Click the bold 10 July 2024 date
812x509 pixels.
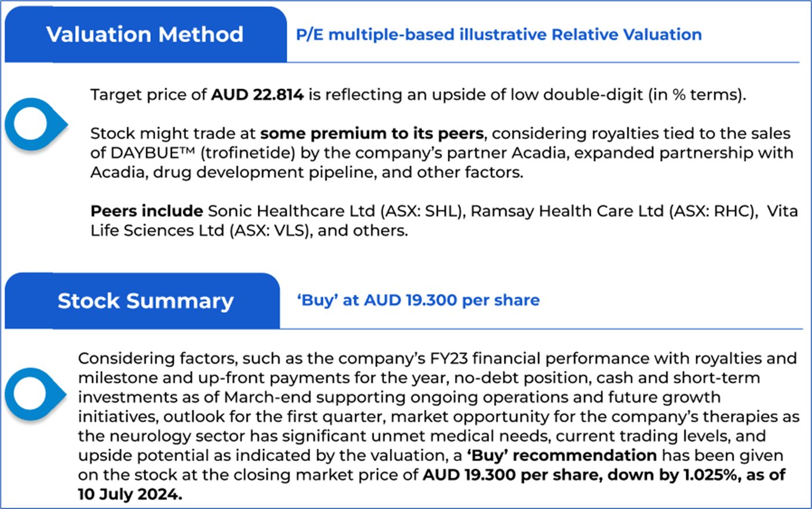130,494
